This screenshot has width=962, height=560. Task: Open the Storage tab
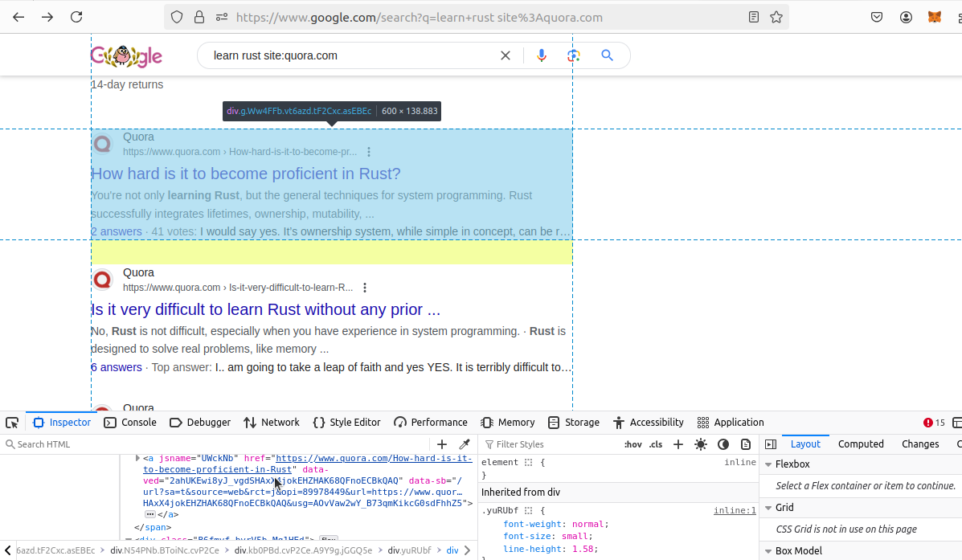[574, 423]
